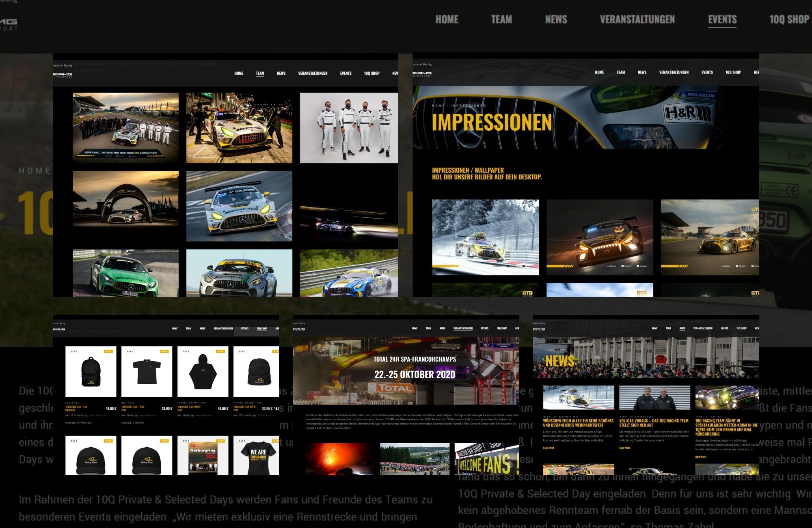The width and height of the screenshot is (812, 528).
Task: Open the green Mercedes-AMG gallery photo
Action: (125, 273)
